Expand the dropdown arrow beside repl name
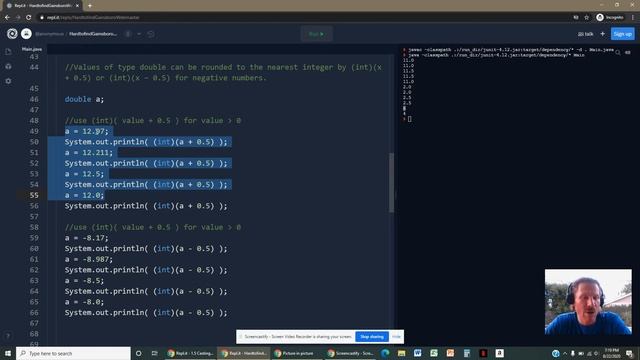 [x=139, y=34]
